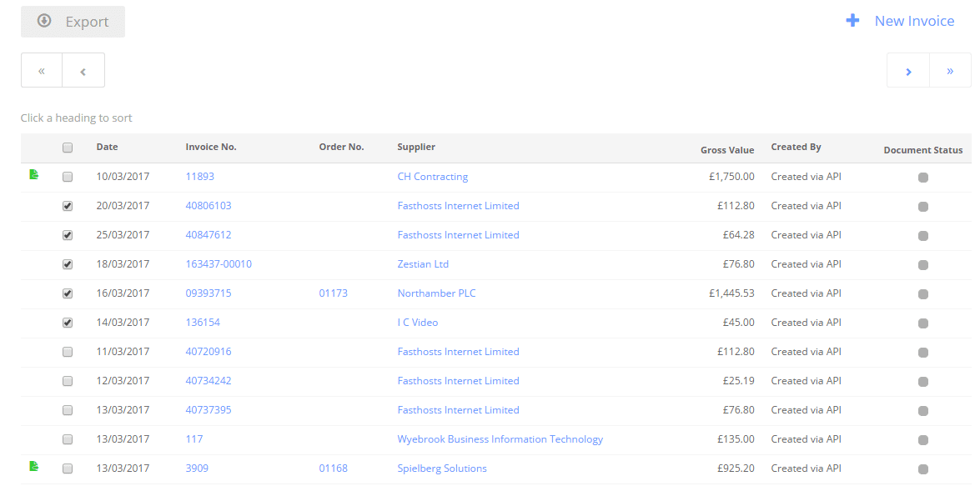
Task: Click document status indicator for CH Contracting row
Action: click(x=923, y=178)
